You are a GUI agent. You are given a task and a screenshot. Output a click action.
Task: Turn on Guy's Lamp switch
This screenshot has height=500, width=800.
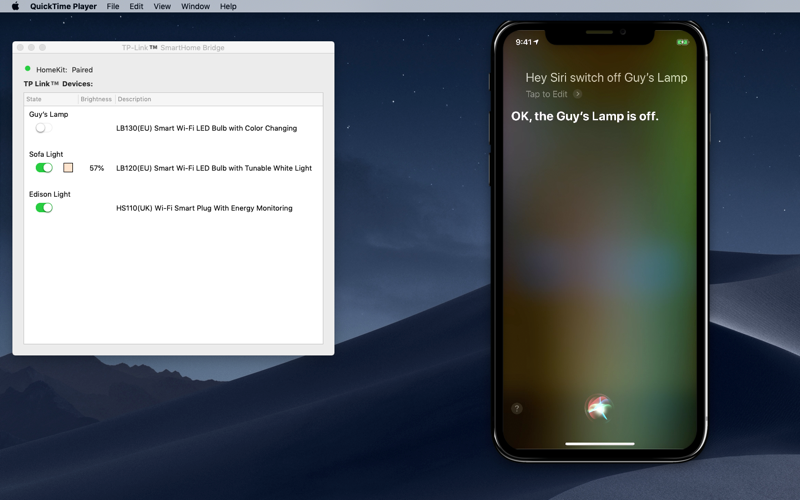43,128
